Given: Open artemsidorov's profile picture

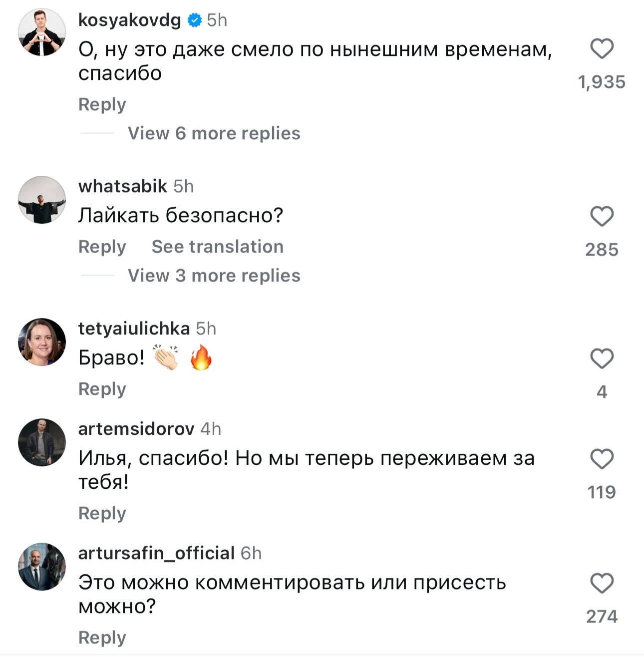Looking at the screenshot, I should click(x=42, y=442).
